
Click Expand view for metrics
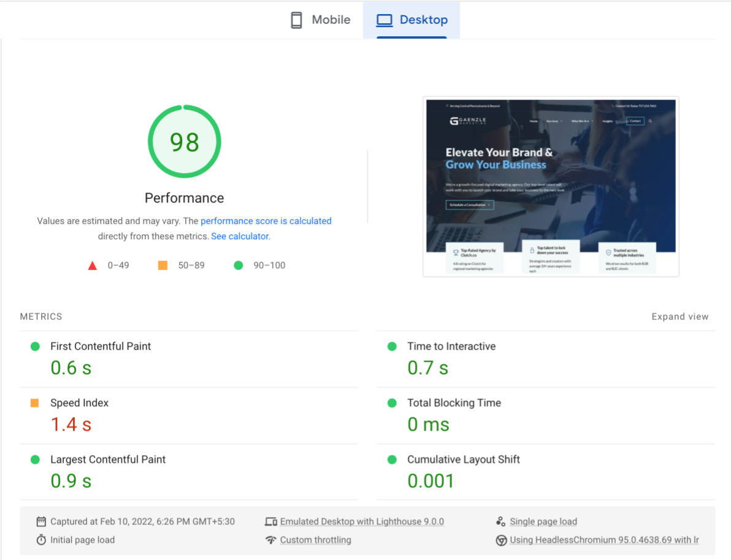679,316
